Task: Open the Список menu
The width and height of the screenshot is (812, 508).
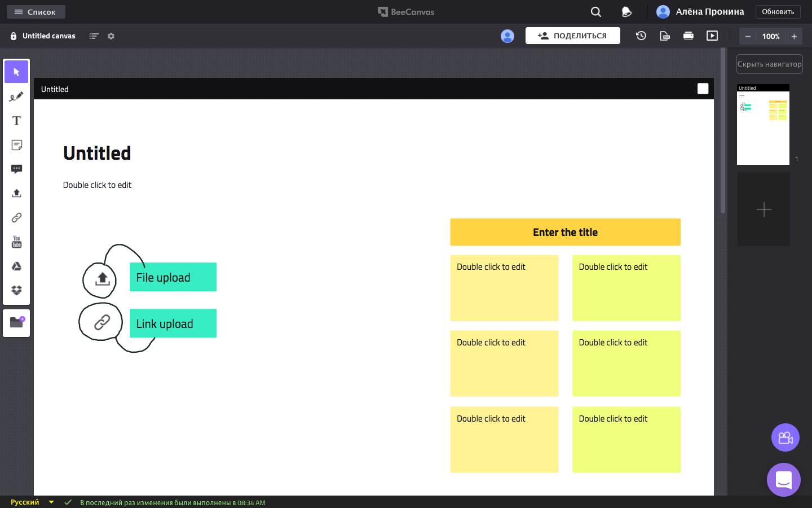Action: [x=36, y=12]
